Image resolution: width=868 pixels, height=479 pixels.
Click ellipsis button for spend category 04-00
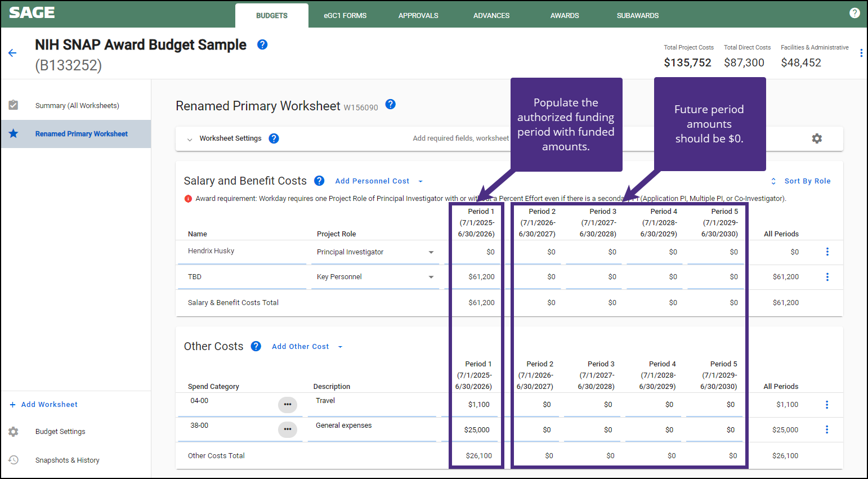[288, 405]
